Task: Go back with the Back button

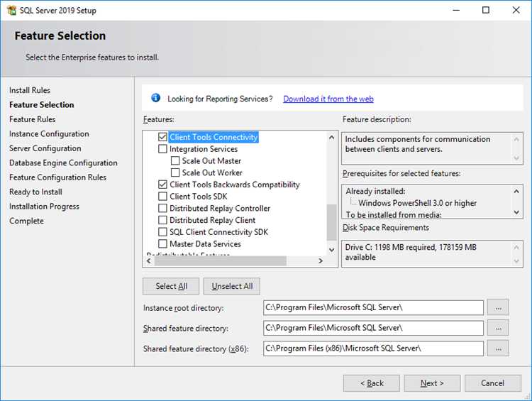Action: pyautogui.click(x=372, y=383)
